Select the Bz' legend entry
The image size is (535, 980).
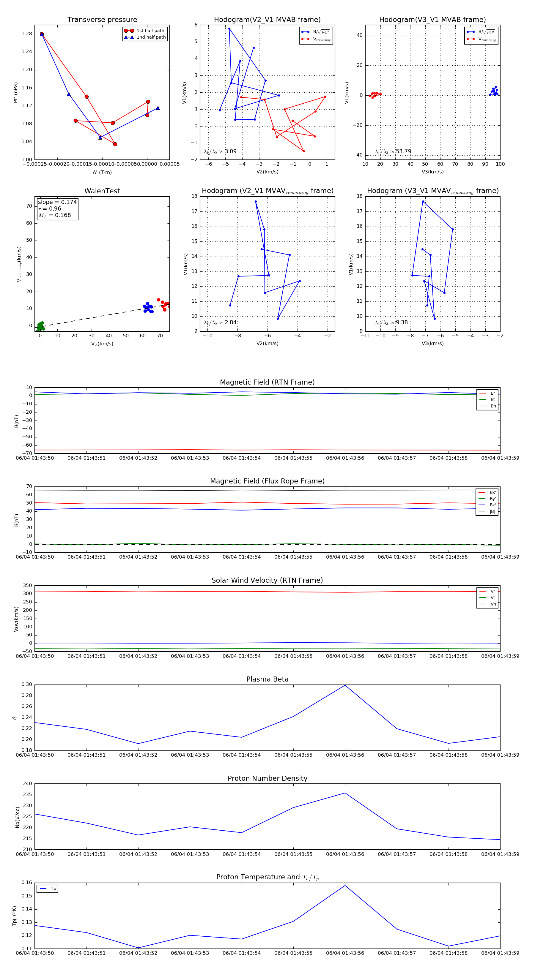[487, 505]
